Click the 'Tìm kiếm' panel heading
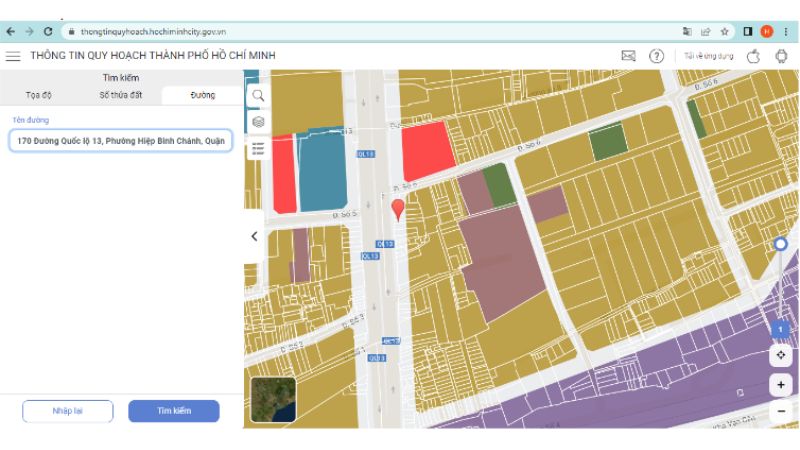800x450 pixels. point(121,78)
